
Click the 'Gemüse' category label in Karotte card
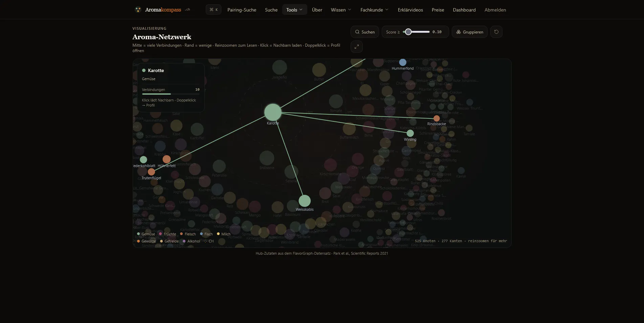[x=149, y=79]
